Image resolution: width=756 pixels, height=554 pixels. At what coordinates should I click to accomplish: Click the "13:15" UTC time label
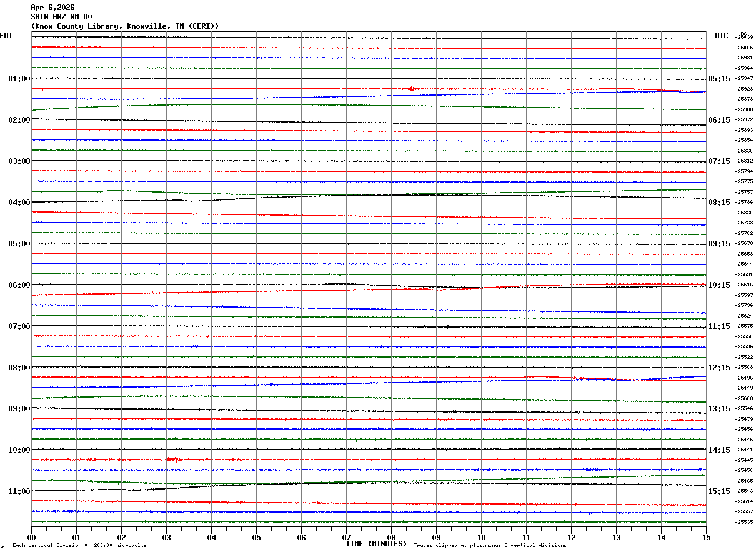719,409
